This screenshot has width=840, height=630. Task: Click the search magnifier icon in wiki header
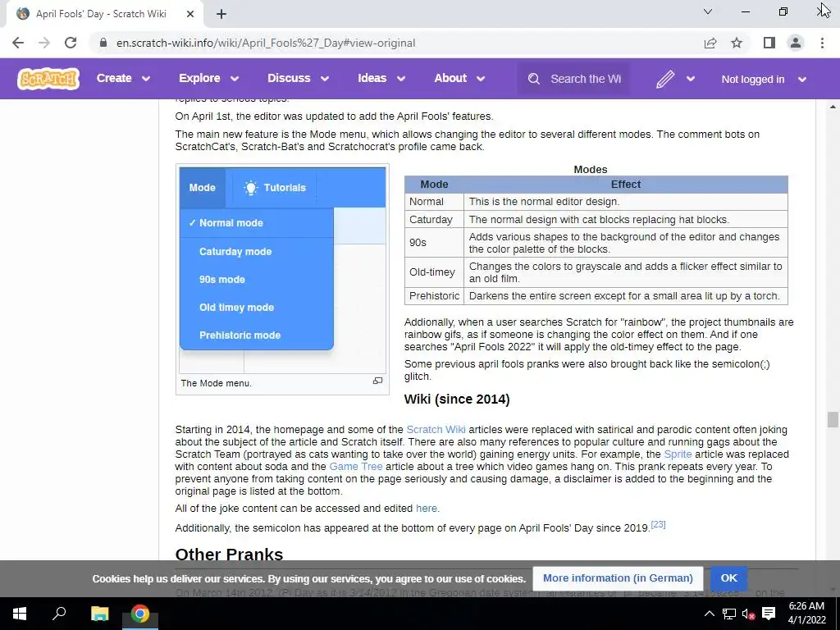pyautogui.click(x=533, y=79)
